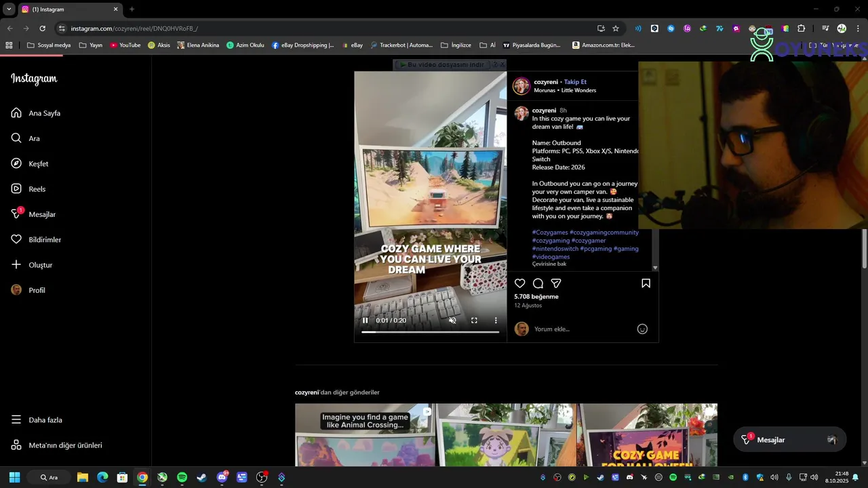This screenshot has width=868, height=488.
Task: Open the YouTube bookmark
Action: [x=125, y=45]
